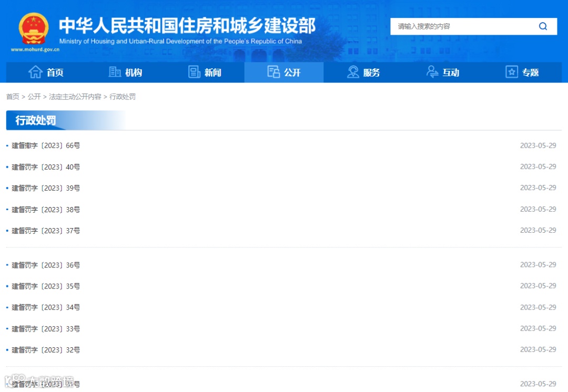Open document 建督罚字〔2023〕40号
Viewport: 568px width, 392px height.
pyautogui.click(x=46, y=167)
